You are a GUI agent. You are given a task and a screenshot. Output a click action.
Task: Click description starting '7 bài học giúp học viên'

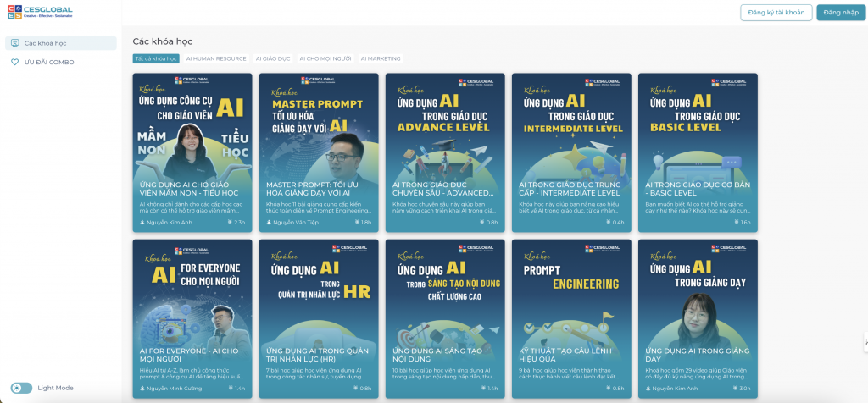click(314, 373)
